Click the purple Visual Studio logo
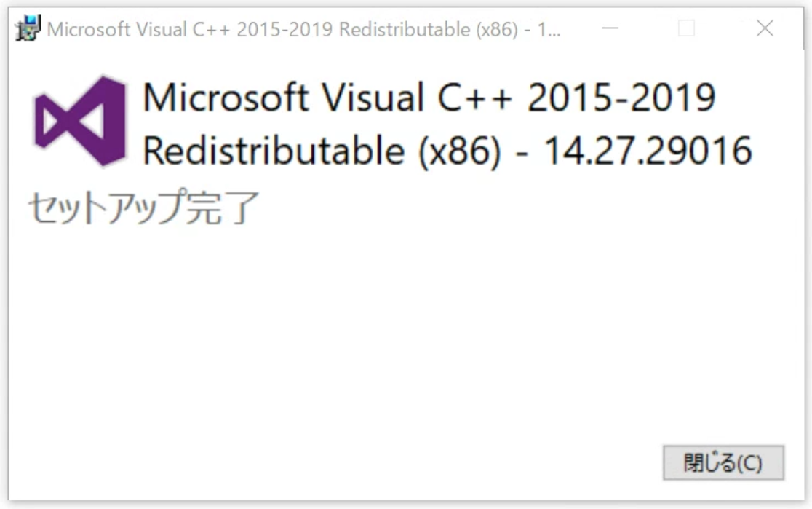The image size is (812, 509). point(80,120)
